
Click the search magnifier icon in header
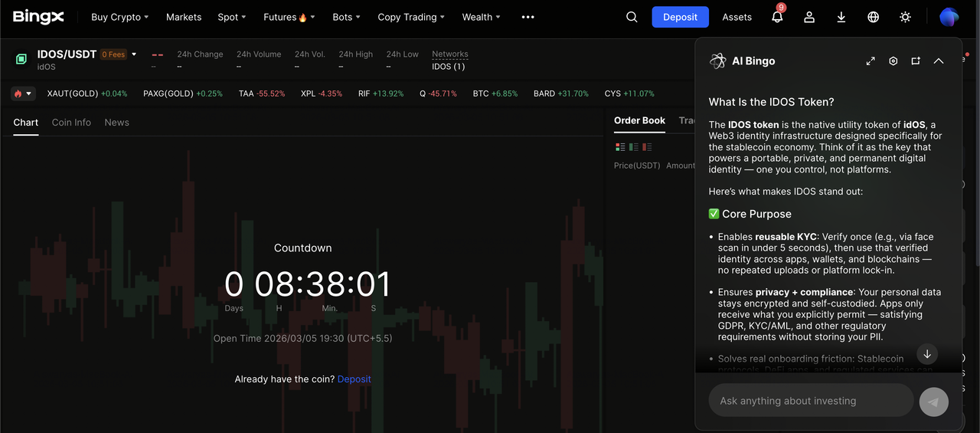(x=632, y=17)
